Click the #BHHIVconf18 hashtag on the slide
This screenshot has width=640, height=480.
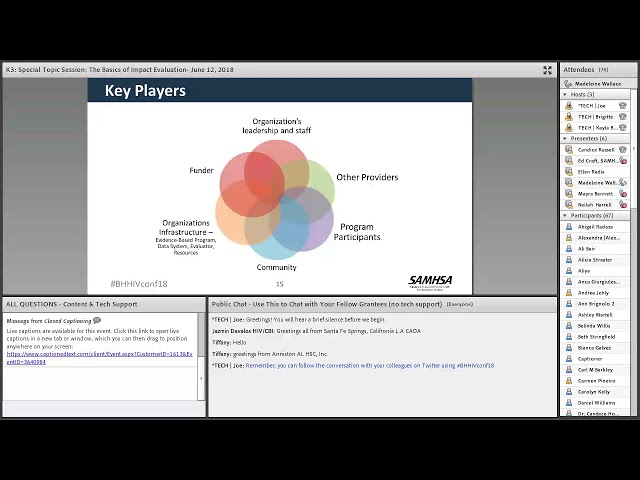click(139, 284)
